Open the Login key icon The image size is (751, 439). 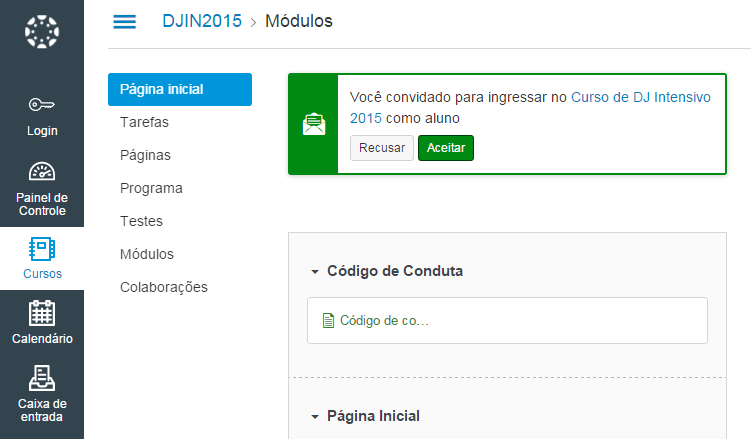point(42,104)
